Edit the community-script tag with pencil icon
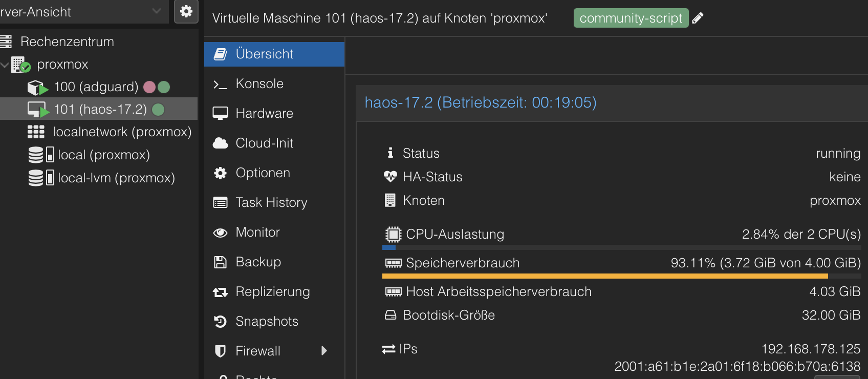868x379 pixels. (x=698, y=18)
